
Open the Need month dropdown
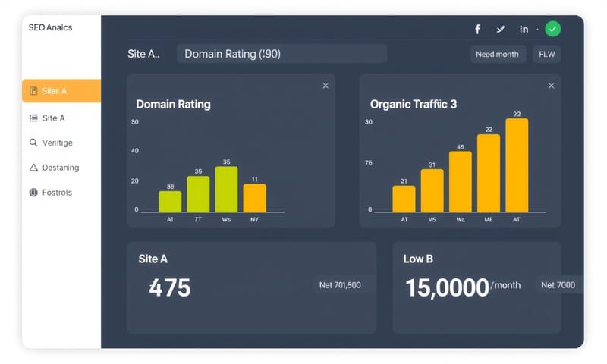coord(497,54)
